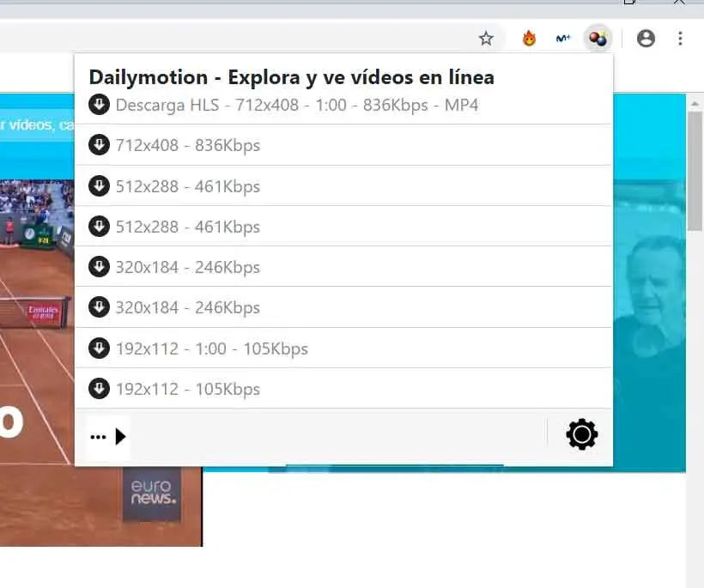
Task: Click download icon beside 192x112 - 105Kbps
Action: point(100,389)
